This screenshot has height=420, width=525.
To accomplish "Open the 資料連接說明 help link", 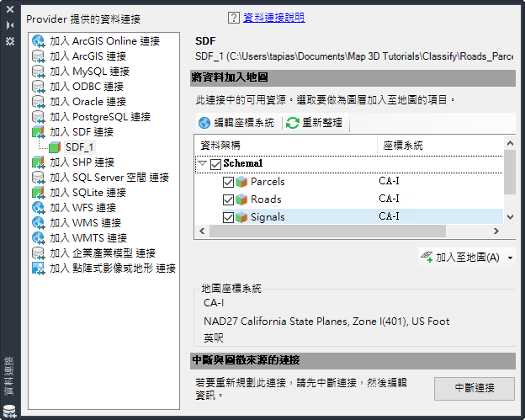I will pos(274,18).
